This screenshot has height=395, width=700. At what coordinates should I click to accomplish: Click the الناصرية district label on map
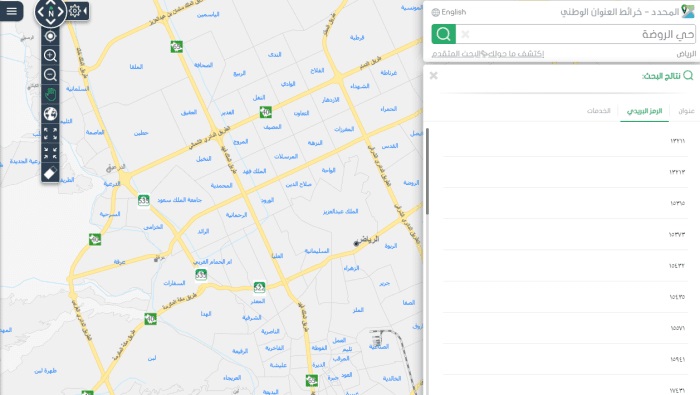[270, 331]
